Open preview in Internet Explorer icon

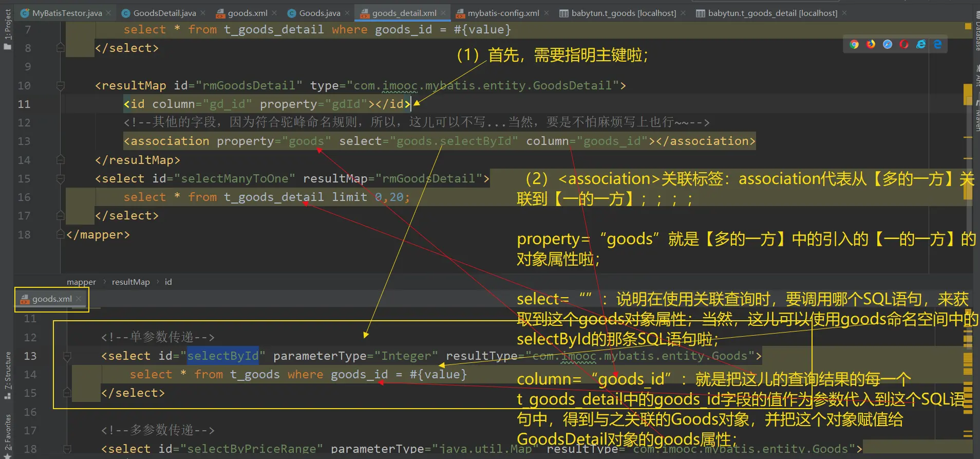[921, 45]
